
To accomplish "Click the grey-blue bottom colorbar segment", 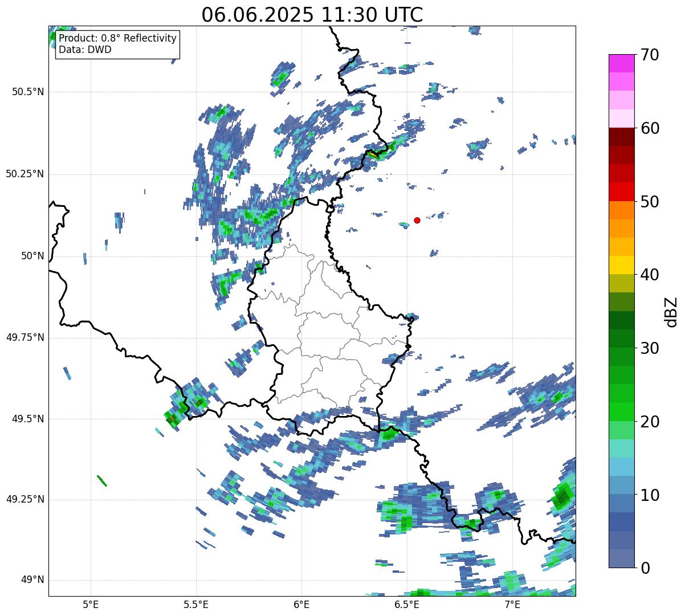I will (622, 558).
